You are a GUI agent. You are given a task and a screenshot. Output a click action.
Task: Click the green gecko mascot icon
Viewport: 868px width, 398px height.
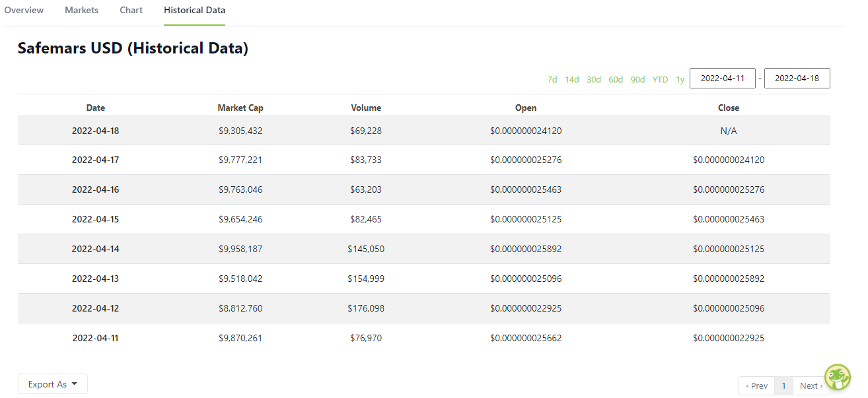[x=837, y=377]
